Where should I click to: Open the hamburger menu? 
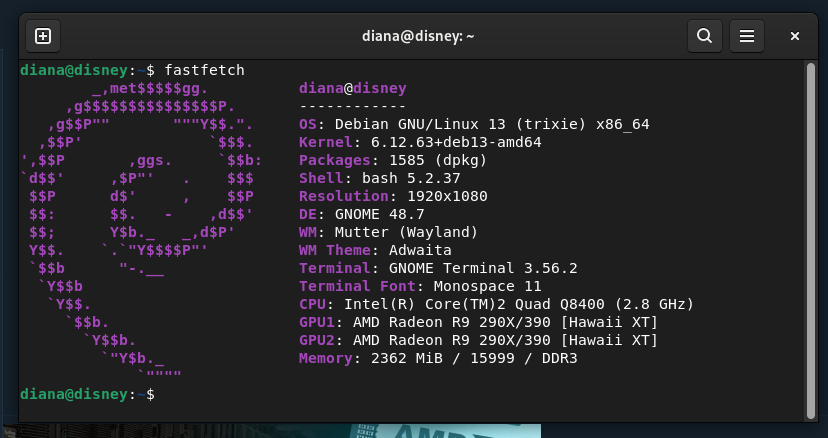point(747,36)
